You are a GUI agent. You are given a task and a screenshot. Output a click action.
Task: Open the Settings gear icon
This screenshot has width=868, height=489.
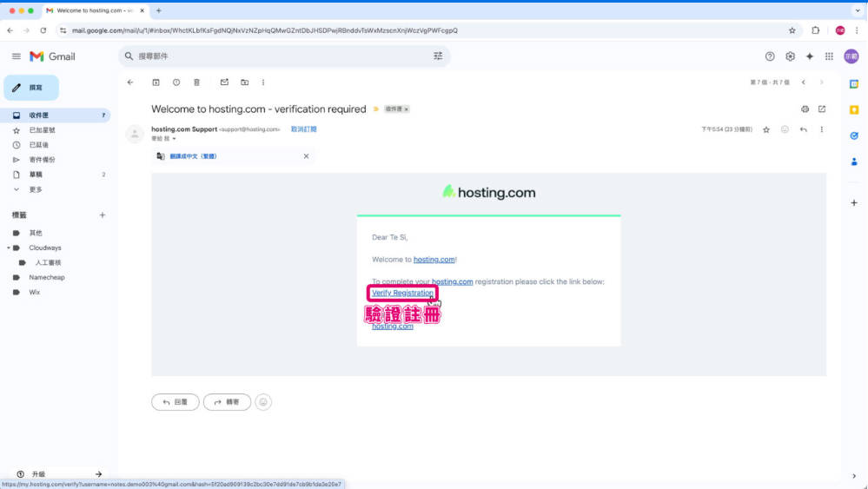pos(790,56)
